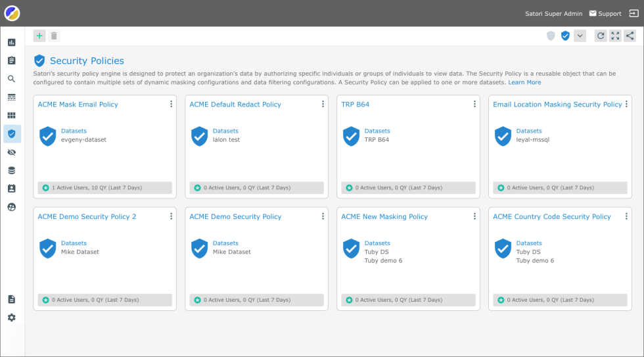The image size is (644, 357).
Task: Open the clipboard sidebar icon
Action: coord(12,60)
